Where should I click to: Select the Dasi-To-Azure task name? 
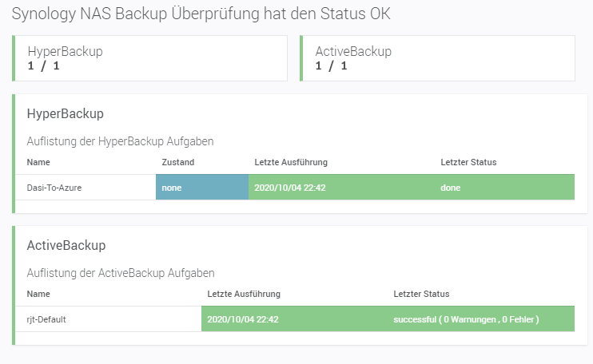pos(54,188)
